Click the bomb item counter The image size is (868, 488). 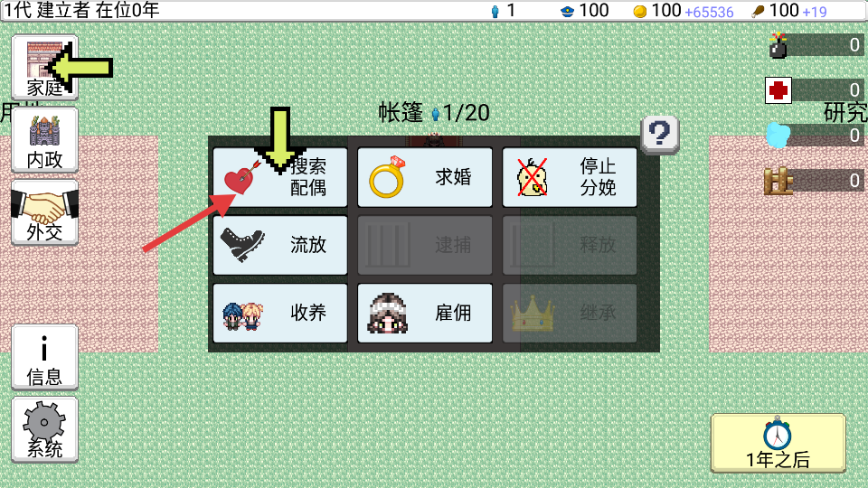pos(816,45)
